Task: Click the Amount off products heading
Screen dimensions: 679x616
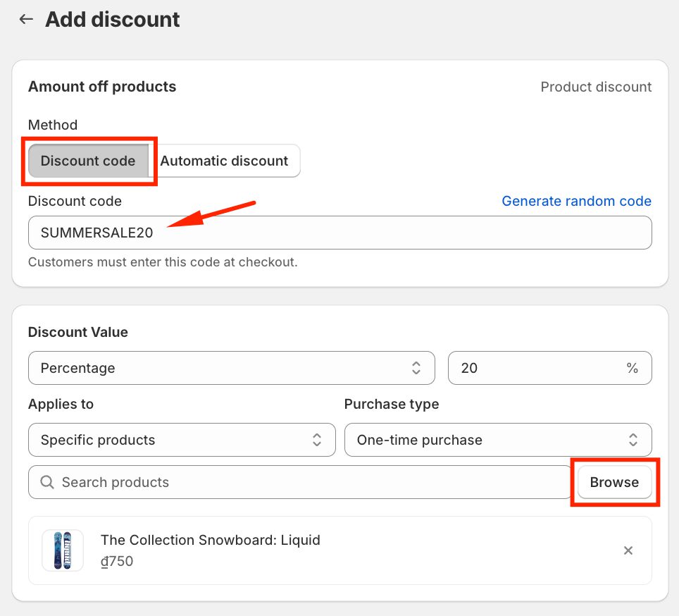Action: [x=102, y=87]
